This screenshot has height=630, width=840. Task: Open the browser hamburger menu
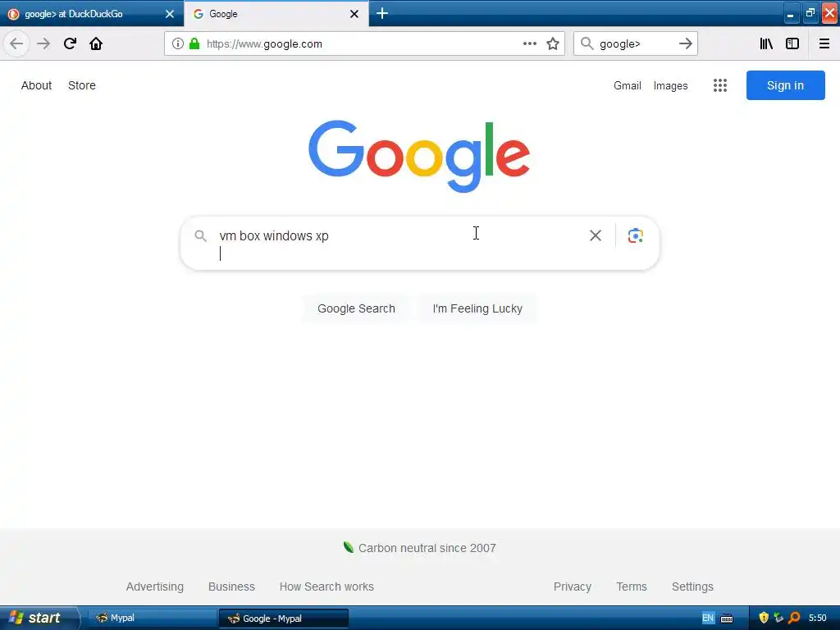[x=824, y=43]
